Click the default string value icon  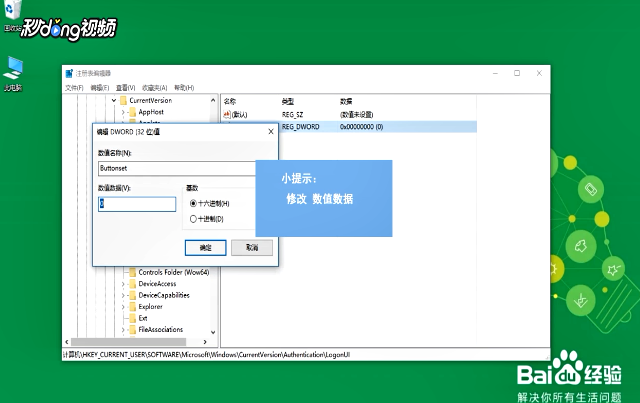coord(227,115)
